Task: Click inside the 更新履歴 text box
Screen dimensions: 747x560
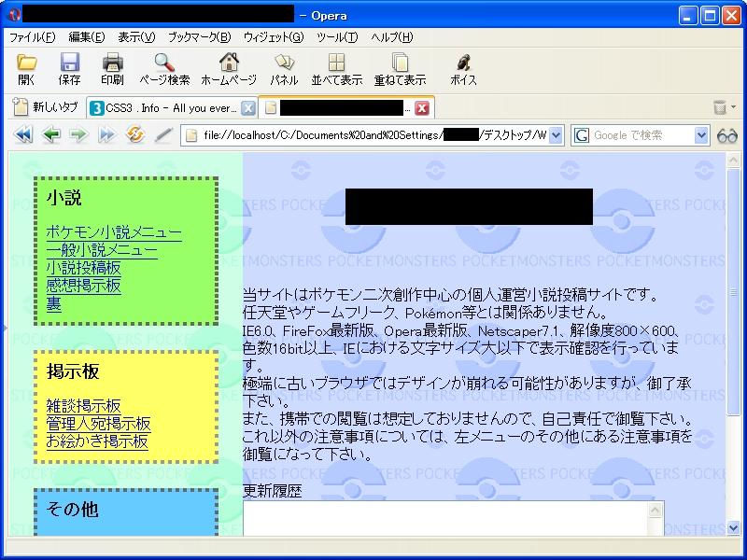Action: click(445, 519)
